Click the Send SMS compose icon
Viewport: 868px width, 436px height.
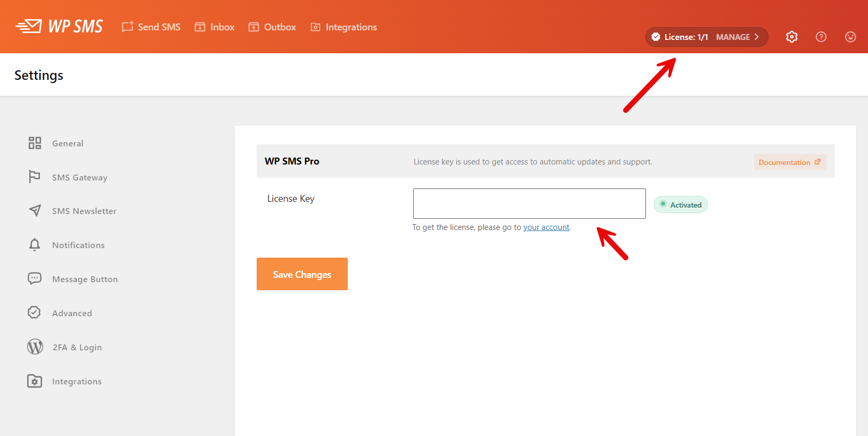(127, 27)
